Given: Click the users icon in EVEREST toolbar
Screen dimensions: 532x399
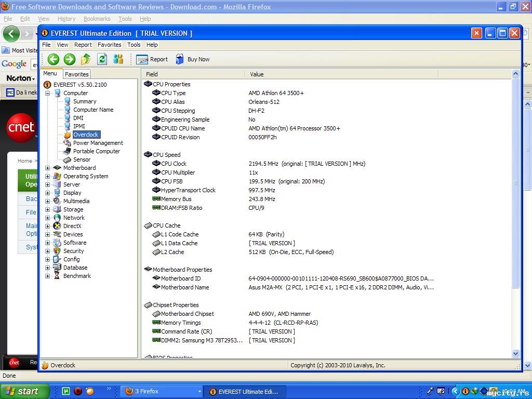Looking at the screenshot, I should pos(118,59).
